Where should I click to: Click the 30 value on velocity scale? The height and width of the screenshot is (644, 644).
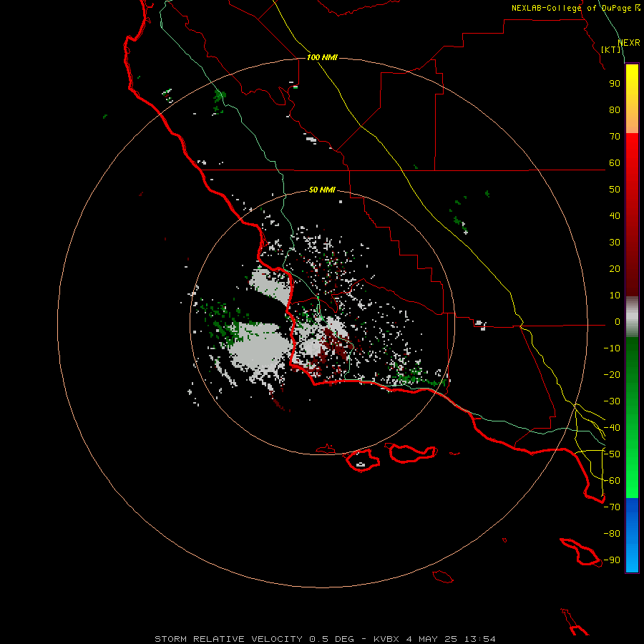(615, 243)
